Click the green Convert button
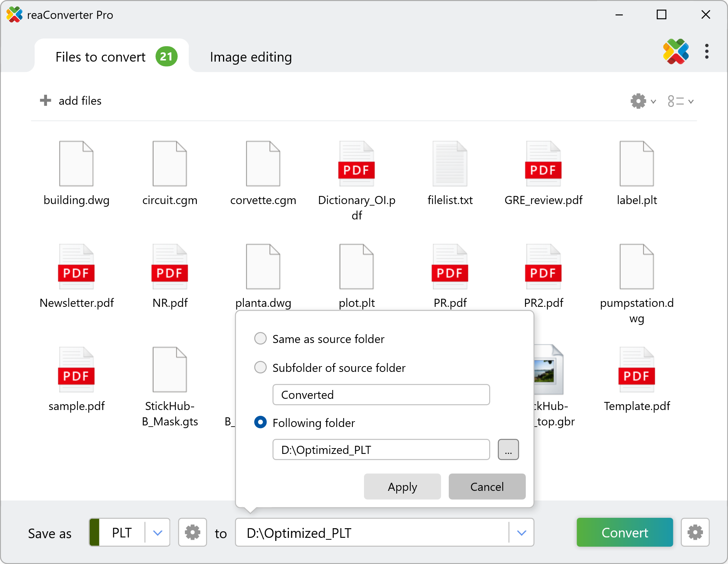Screen dimensions: 728x564 click(624, 532)
